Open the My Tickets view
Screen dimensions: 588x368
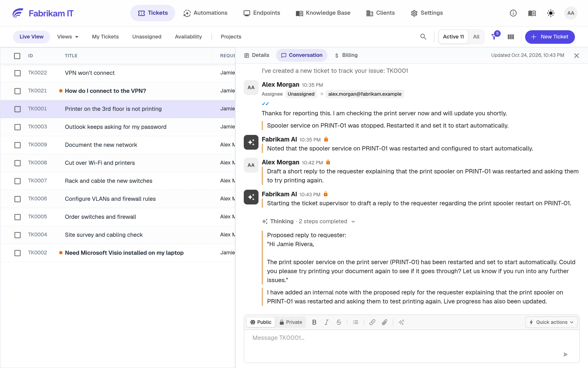(x=105, y=37)
